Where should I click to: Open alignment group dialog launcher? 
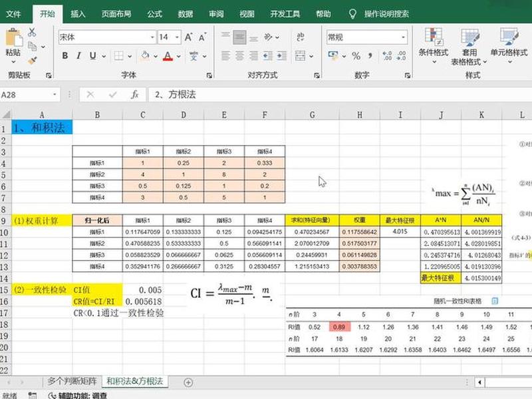[x=317, y=75]
